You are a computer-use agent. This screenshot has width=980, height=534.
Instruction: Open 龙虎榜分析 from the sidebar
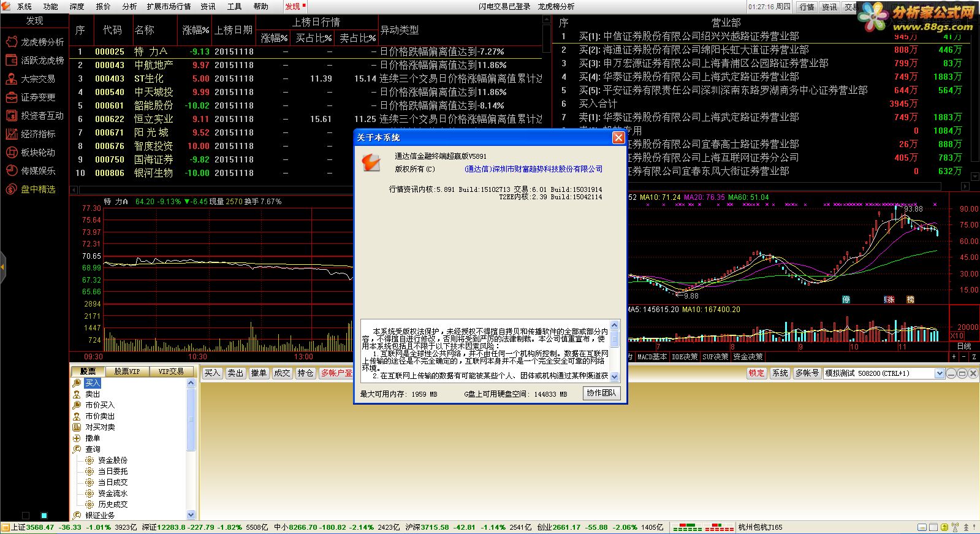pos(34,42)
